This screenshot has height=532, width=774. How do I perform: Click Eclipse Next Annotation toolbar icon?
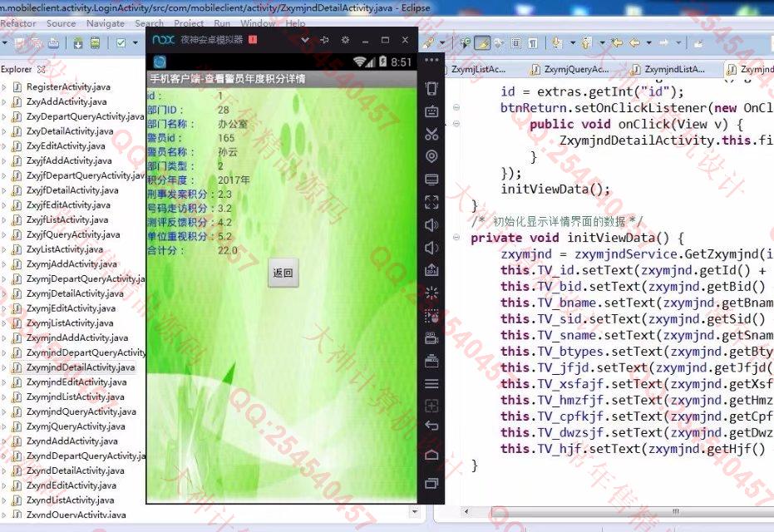click(x=557, y=43)
